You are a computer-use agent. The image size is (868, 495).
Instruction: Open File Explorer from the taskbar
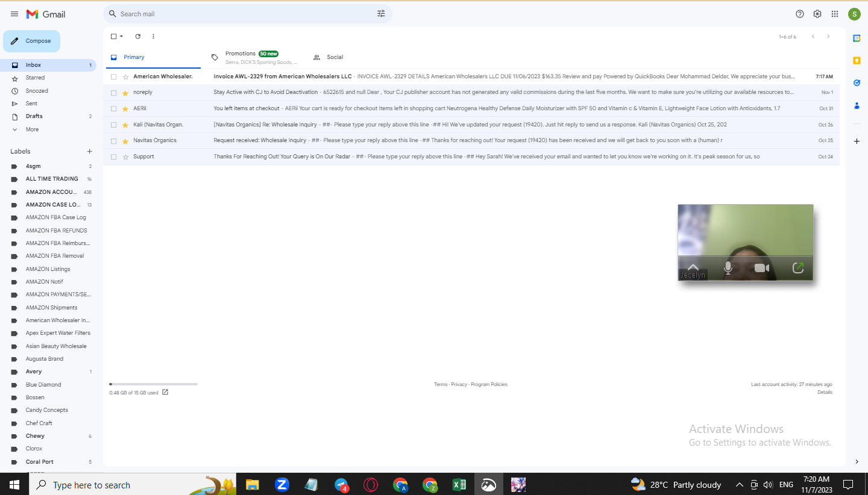(252, 485)
